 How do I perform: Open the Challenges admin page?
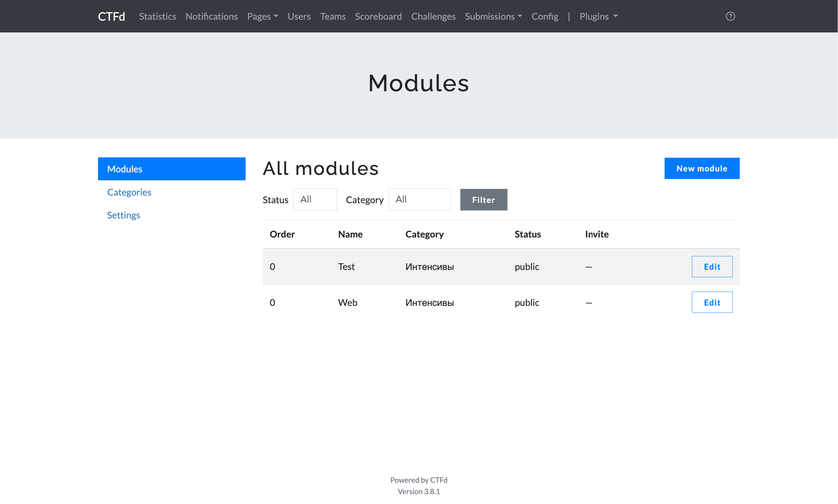tap(433, 16)
